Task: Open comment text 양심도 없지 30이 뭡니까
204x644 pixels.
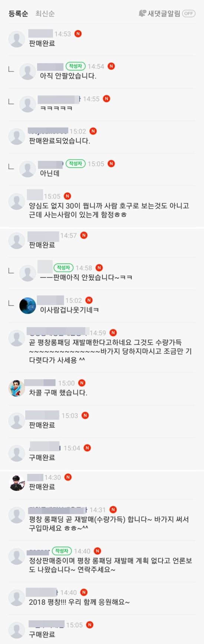Action: 109,210
